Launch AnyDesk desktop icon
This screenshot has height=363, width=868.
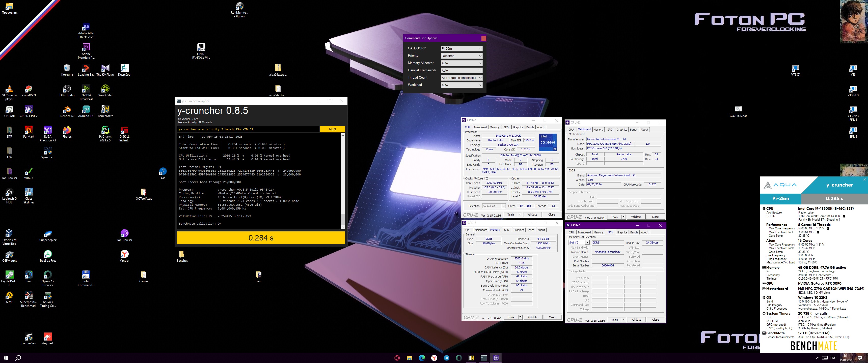[47, 339]
